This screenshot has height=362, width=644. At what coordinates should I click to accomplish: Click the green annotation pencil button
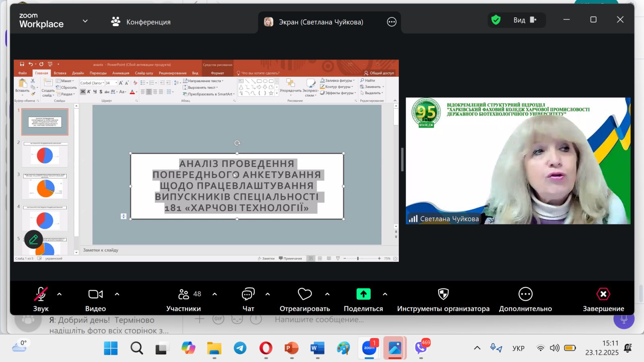point(33,240)
